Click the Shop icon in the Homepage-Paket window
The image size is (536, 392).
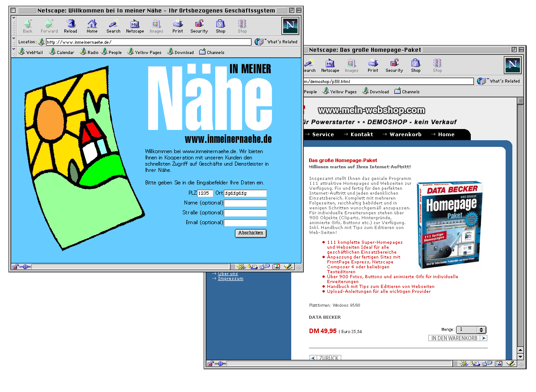(x=416, y=65)
